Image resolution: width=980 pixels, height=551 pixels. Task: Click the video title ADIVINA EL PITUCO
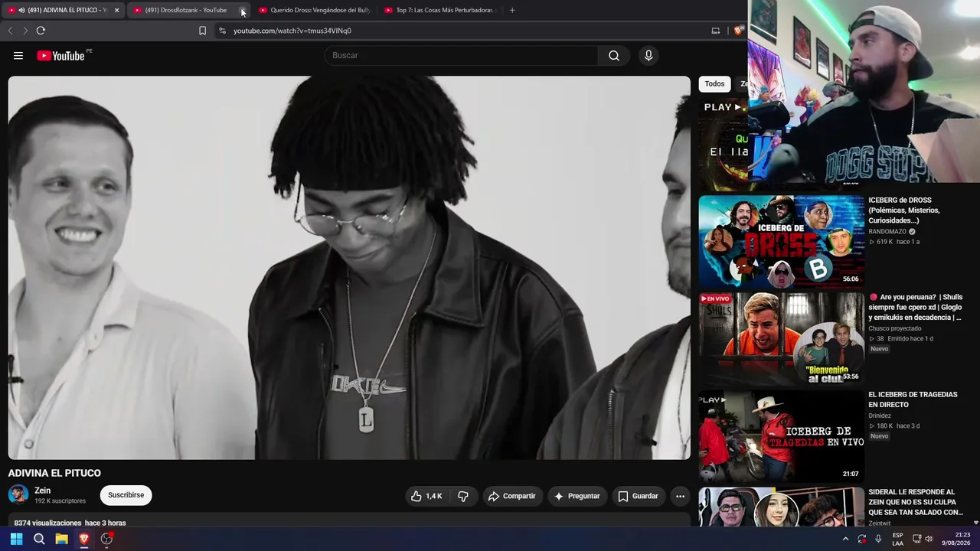[x=54, y=473]
